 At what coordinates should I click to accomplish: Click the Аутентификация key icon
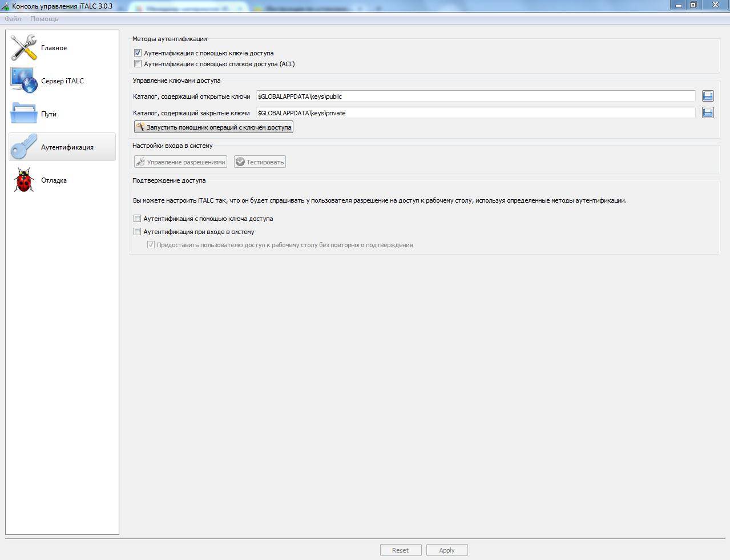[x=23, y=147]
